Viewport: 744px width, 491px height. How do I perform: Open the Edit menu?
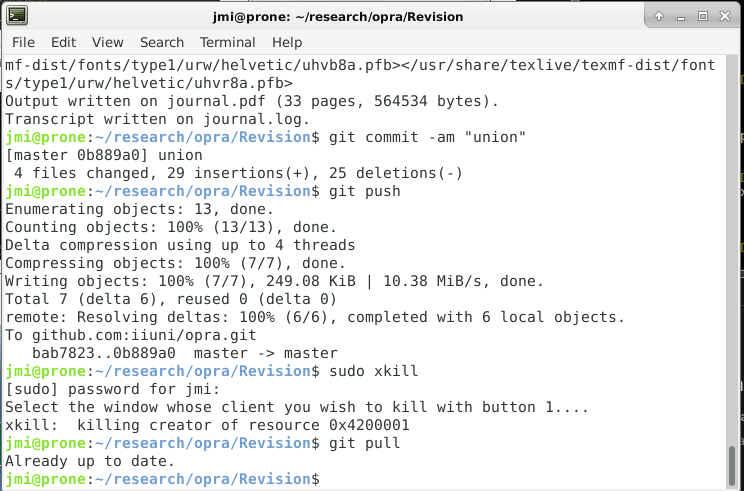[63, 42]
